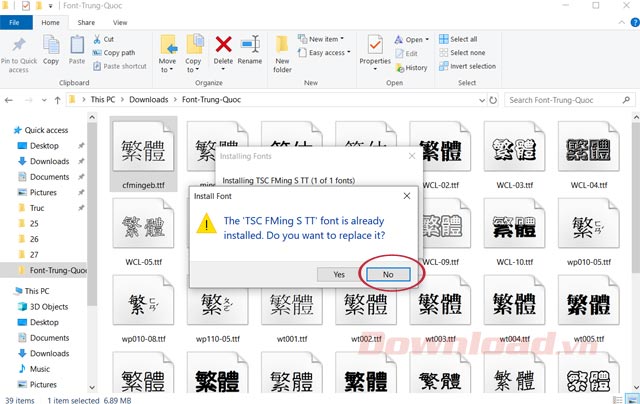Click the Properties icon
Viewport: 640px width, 404px height.
point(375,45)
